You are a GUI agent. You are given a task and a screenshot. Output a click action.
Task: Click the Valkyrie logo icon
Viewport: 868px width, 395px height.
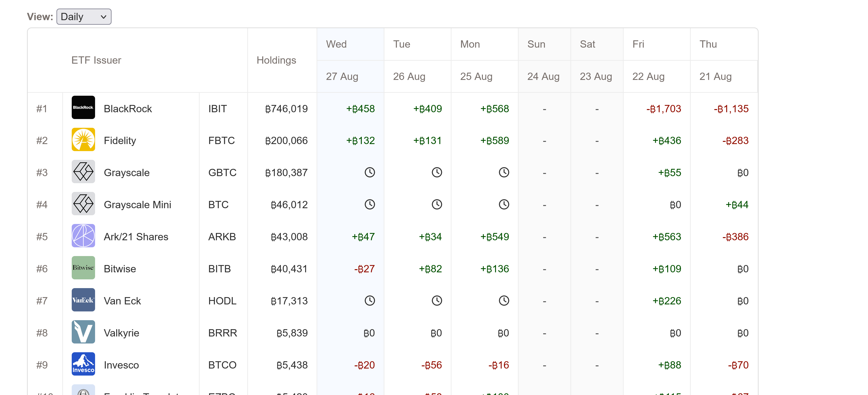coord(83,332)
